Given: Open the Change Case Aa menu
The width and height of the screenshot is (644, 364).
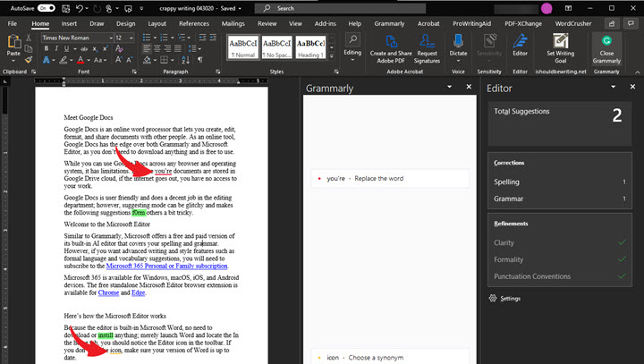Looking at the screenshot, I should (x=100, y=60).
